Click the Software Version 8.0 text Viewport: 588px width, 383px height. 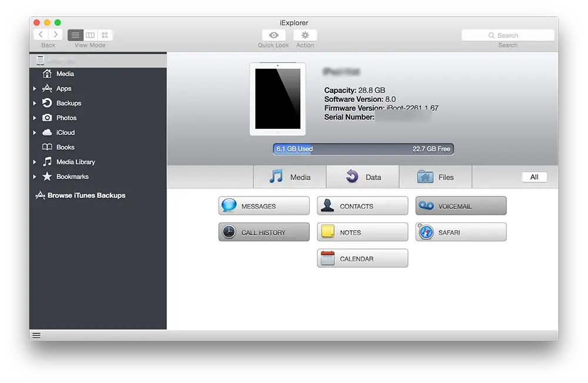click(360, 99)
